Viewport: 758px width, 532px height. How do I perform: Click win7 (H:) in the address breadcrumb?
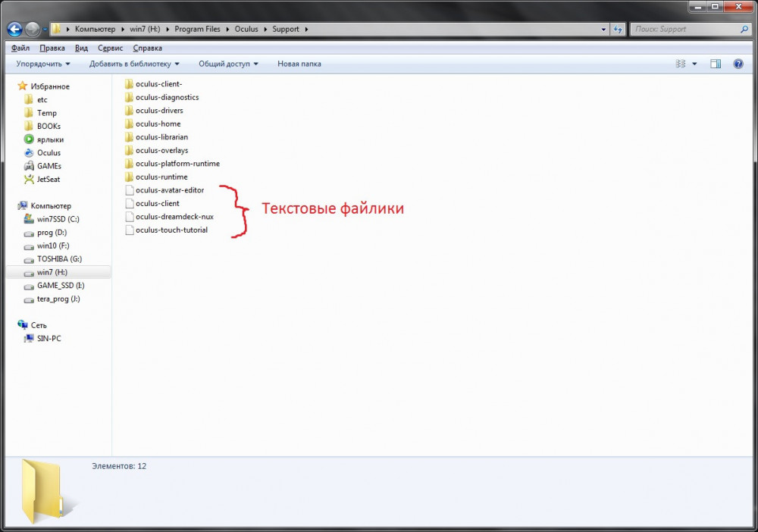pos(145,29)
